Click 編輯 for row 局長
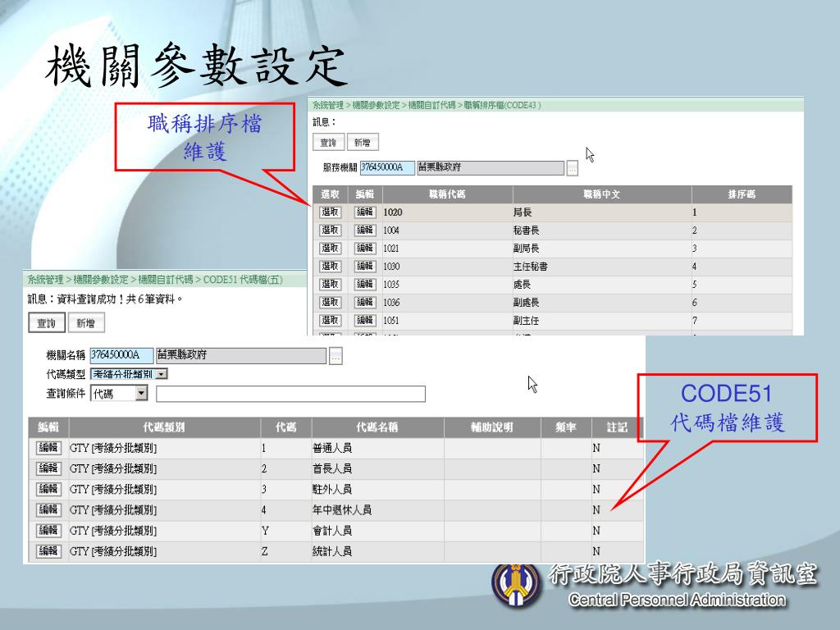 click(365, 212)
